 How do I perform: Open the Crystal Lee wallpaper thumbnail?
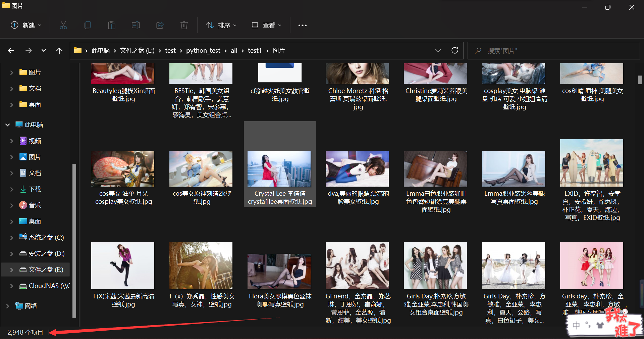pos(279,169)
